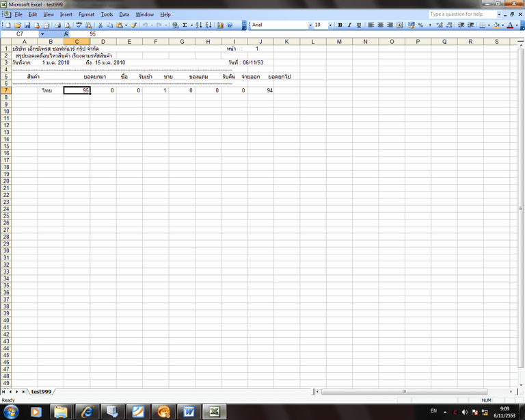Screen dimensions: 525x420
Task: Paste from the clipboard icon
Action: coord(119,25)
